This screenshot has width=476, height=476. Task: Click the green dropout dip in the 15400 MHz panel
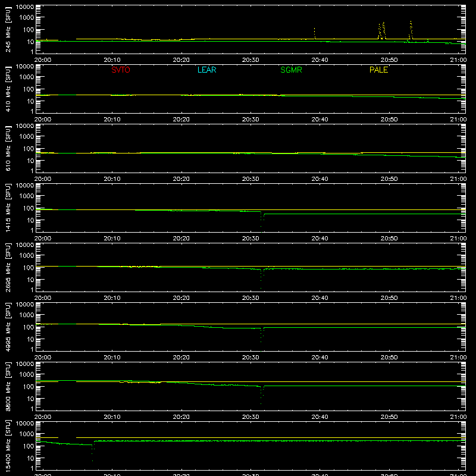[x=93, y=452]
